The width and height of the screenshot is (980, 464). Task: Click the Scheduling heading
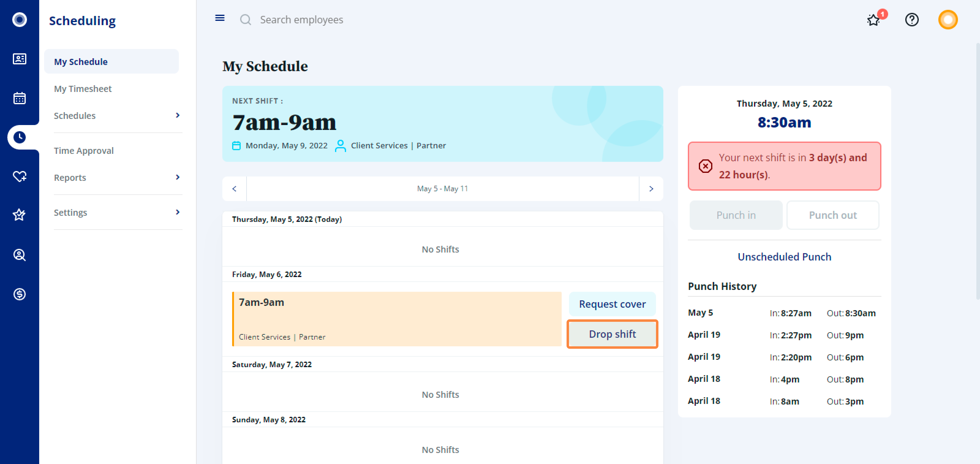[x=82, y=21]
